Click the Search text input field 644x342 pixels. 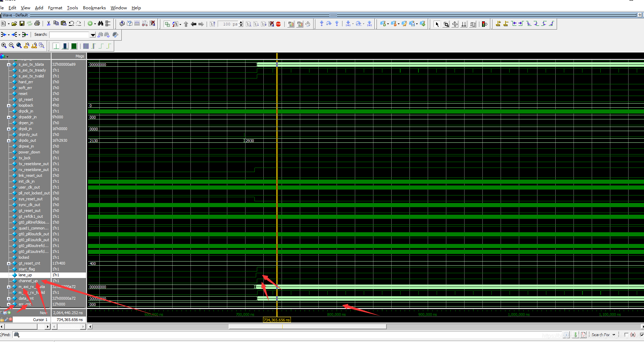(69, 35)
